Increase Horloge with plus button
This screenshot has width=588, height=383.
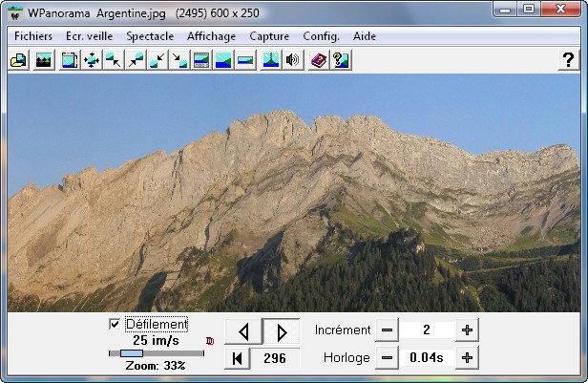467,358
